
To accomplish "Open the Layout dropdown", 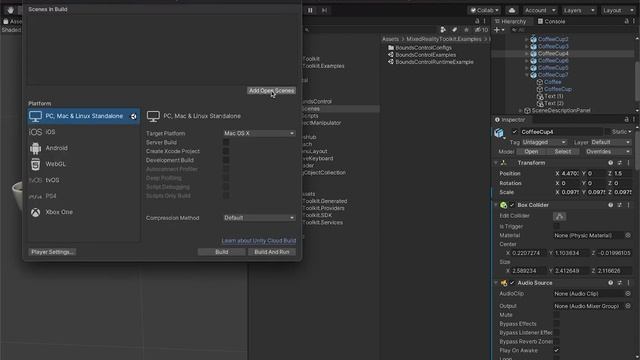I will pyautogui.click(x=618, y=10).
